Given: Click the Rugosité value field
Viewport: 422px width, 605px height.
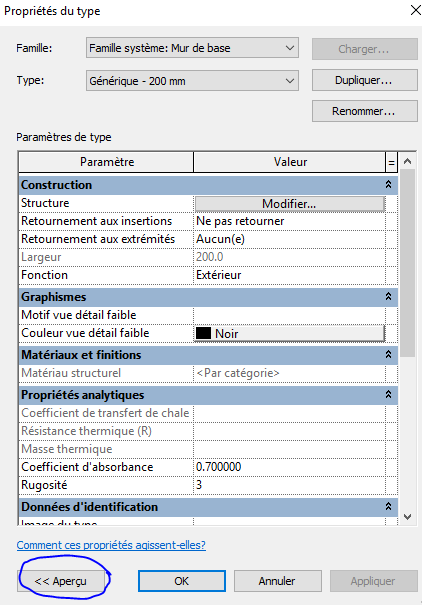Looking at the screenshot, I should pos(289,485).
